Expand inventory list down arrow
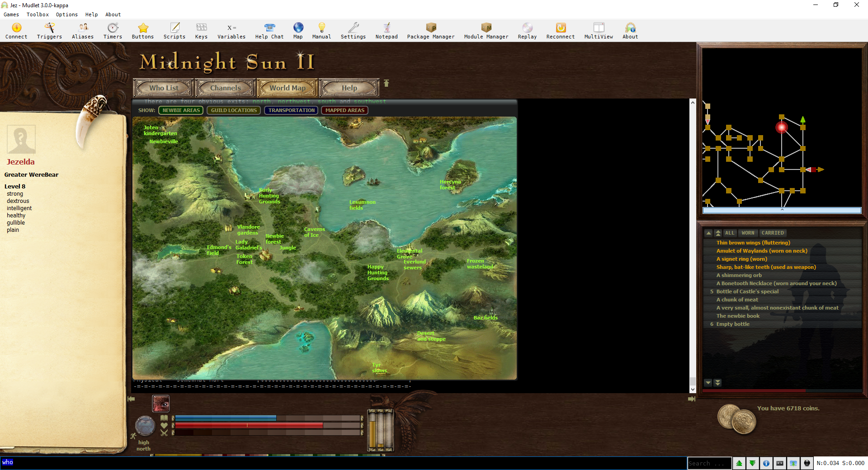Screen dimensions: 868x470 click(x=708, y=383)
